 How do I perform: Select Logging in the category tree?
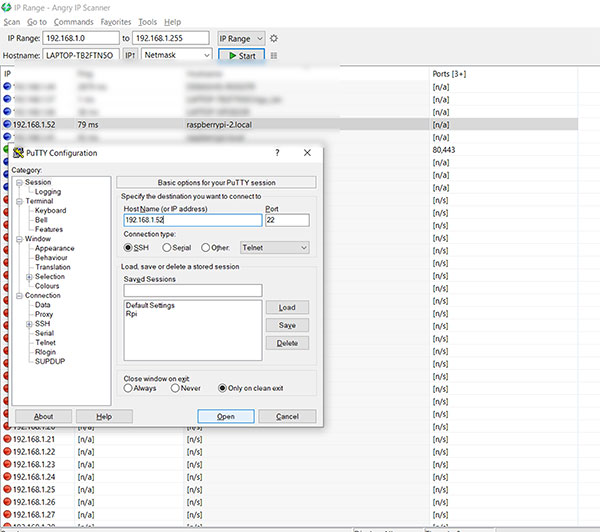[x=48, y=191]
